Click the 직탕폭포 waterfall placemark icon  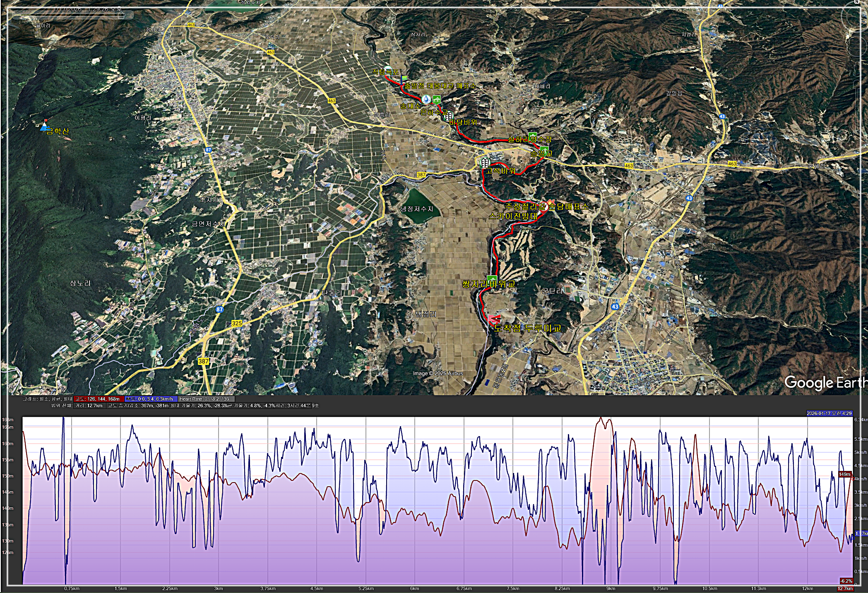pos(387,69)
